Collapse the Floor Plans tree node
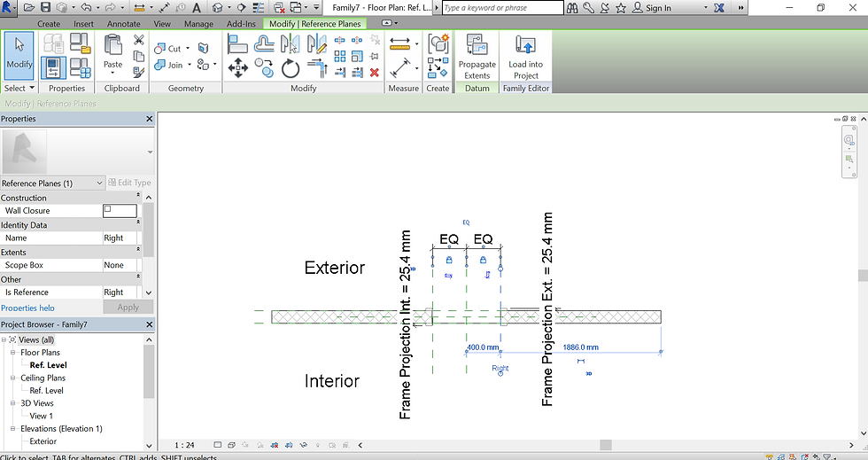Image resolution: width=868 pixels, height=460 pixels. (x=12, y=352)
